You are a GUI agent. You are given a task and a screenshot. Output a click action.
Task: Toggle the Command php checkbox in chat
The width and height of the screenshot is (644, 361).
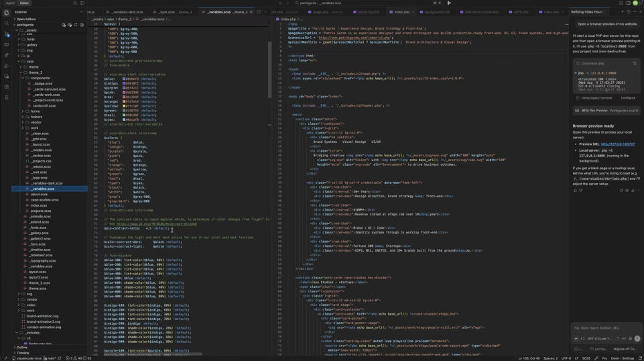[x=578, y=63]
